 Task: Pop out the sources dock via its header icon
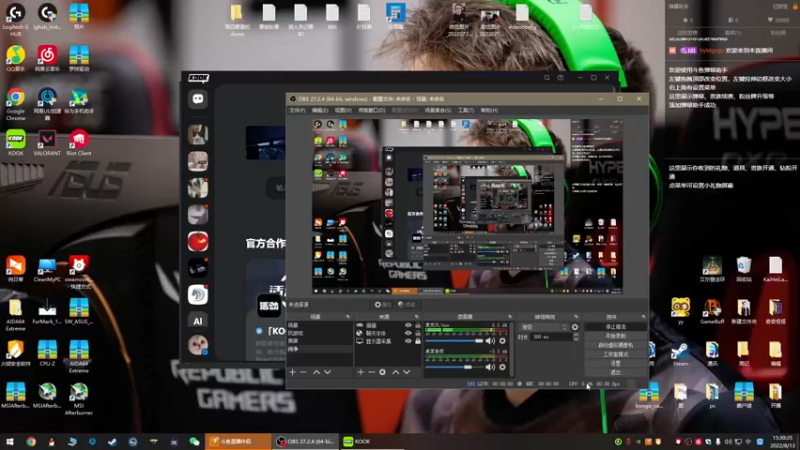pos(417,317)
